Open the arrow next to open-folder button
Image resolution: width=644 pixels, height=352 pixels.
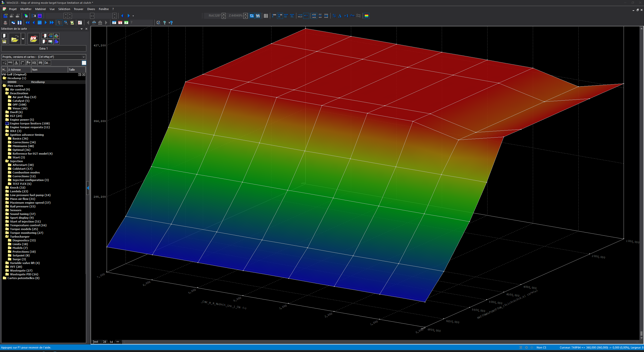pyautogui.click(x=23, y=39)
